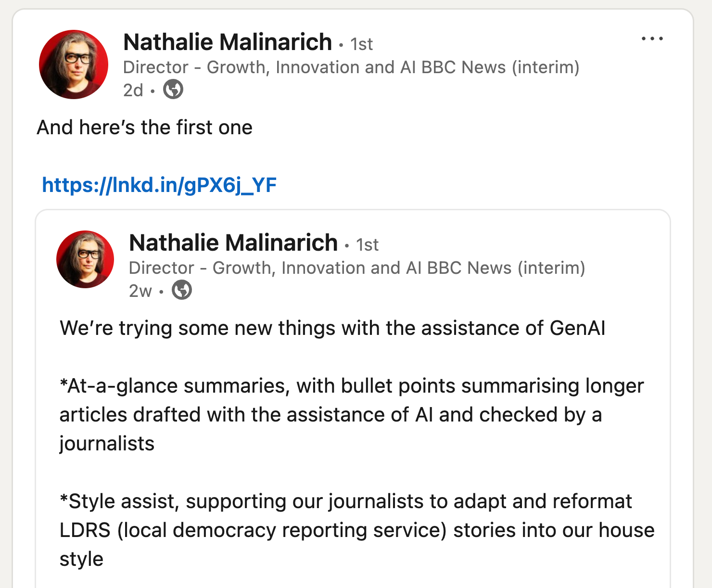This screenshot has width=712, height=588.
Task: Click the "1st" connection badge on top post
Action: click(x=362, y=45)
